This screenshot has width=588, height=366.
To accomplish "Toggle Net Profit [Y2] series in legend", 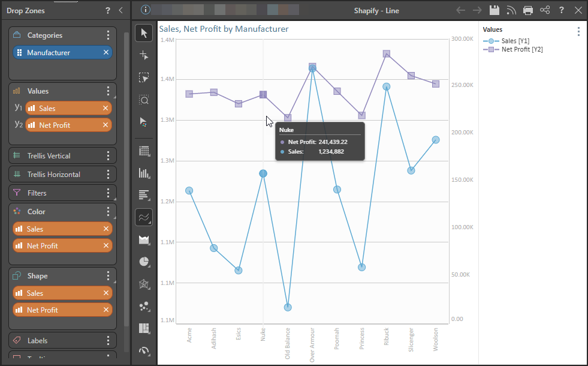I will point(512,49).
